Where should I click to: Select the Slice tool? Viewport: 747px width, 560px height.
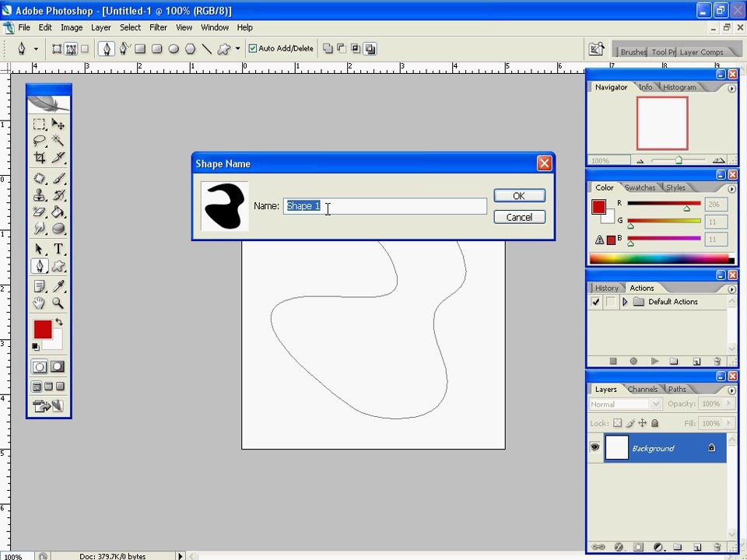point(58,157)
